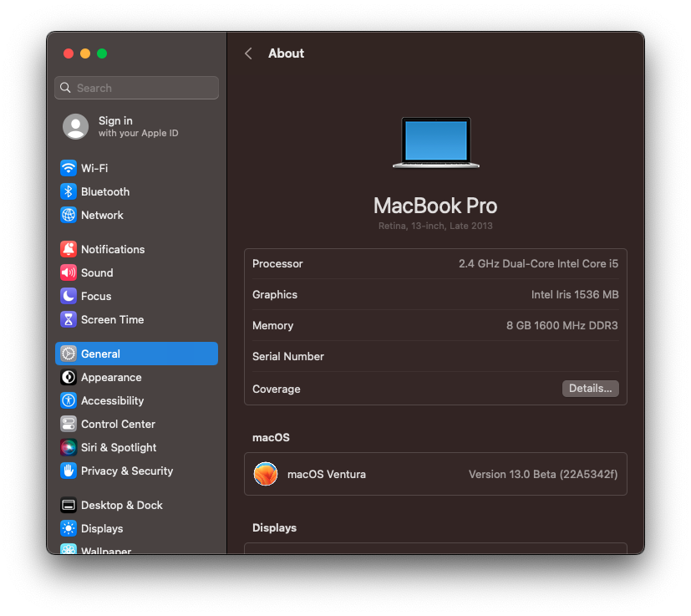The width and height of the screenshot is (691, 616).
Task: Open Control Center settings label
Action: click(118, 425)
